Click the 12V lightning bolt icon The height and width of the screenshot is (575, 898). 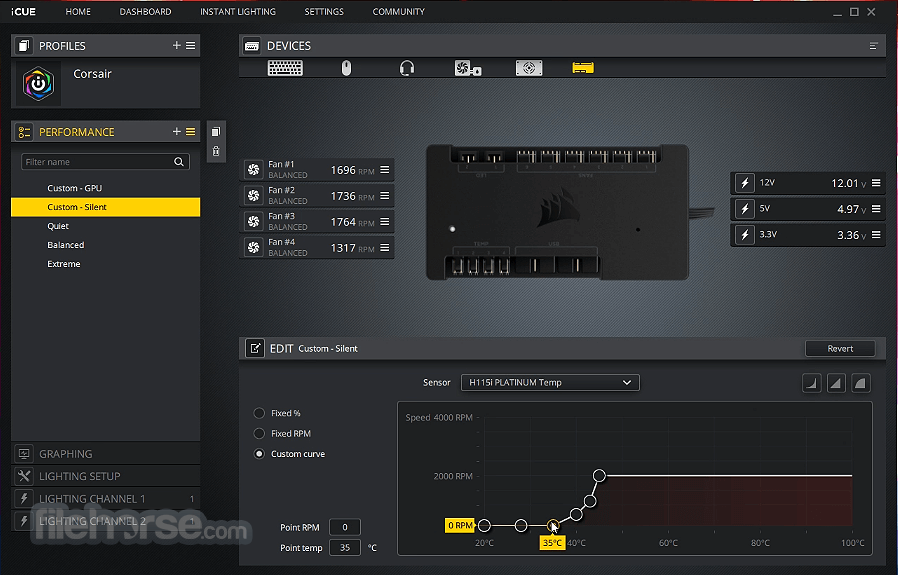(745, 183)
